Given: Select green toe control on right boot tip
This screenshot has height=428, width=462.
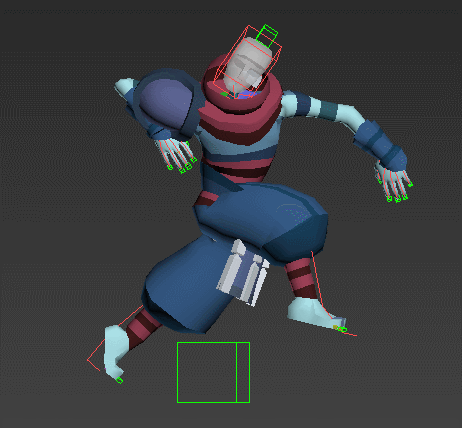Looking at the screenshot, I should pyautogui.click(x=342, y=330).
